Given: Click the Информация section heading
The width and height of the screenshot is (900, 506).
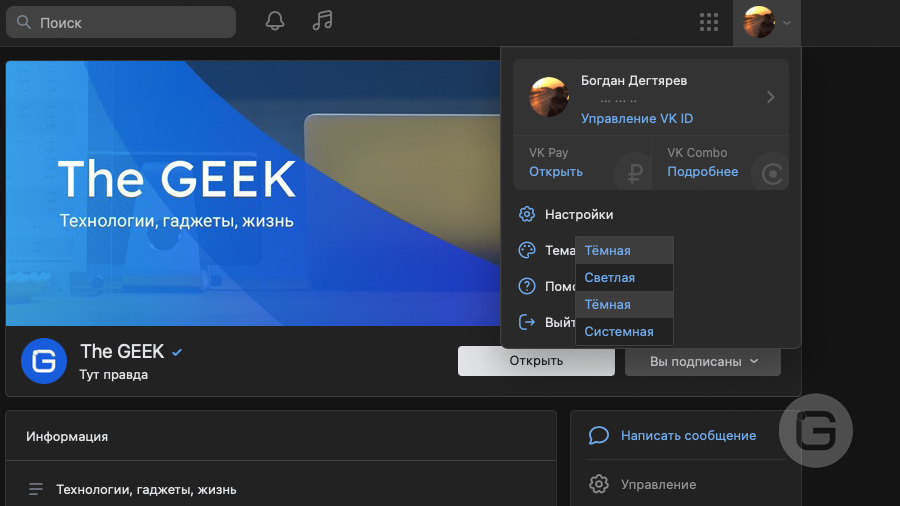Looking at the screenshot, I should [x=67, y=437].
